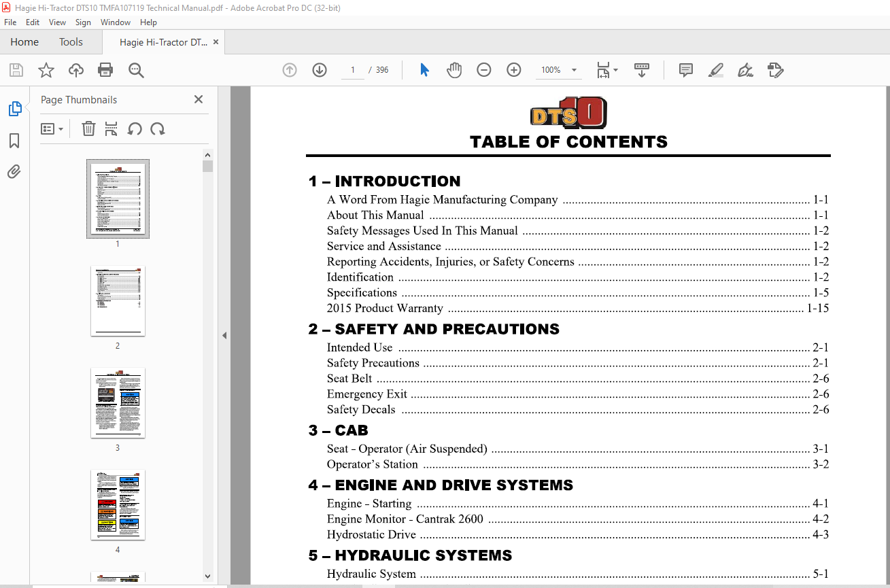
Task: Click the insert page break icon in thumbnails
Action: point(112,128)
